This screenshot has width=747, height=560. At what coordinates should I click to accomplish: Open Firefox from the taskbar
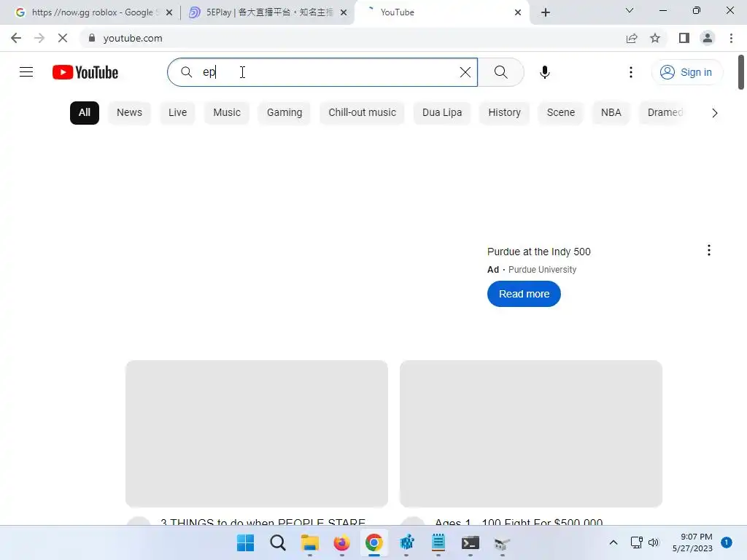[x=341, y=542]
